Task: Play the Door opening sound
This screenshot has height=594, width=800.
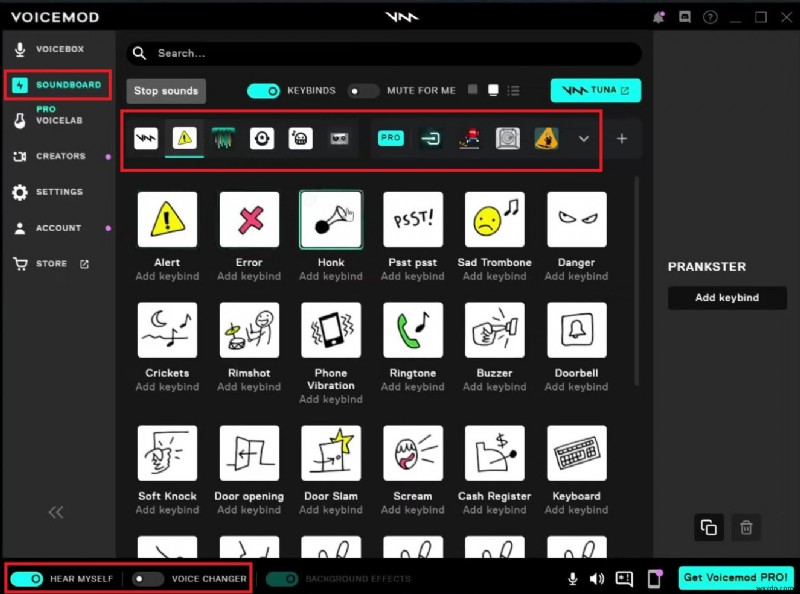Action: coord(249,453)
